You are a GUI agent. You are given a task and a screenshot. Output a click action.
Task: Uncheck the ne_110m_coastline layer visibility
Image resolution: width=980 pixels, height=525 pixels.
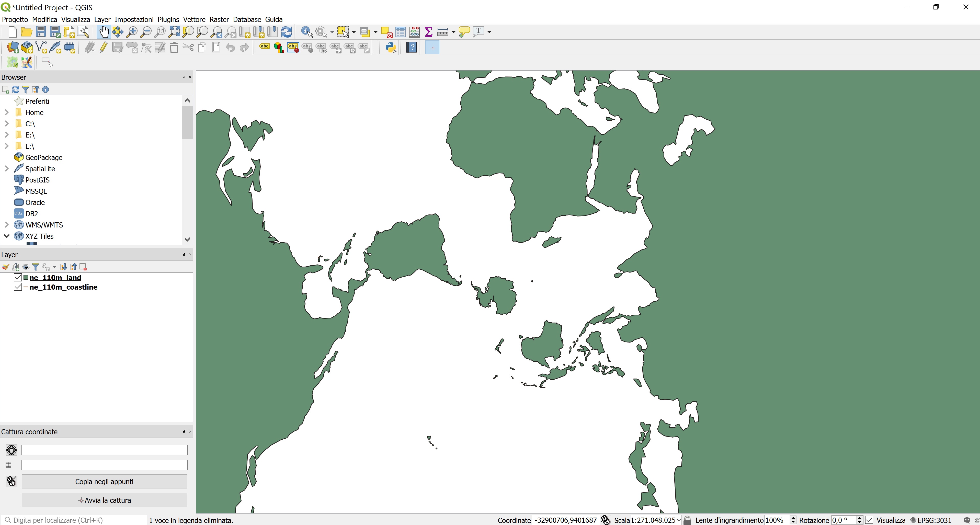[17, 287]
